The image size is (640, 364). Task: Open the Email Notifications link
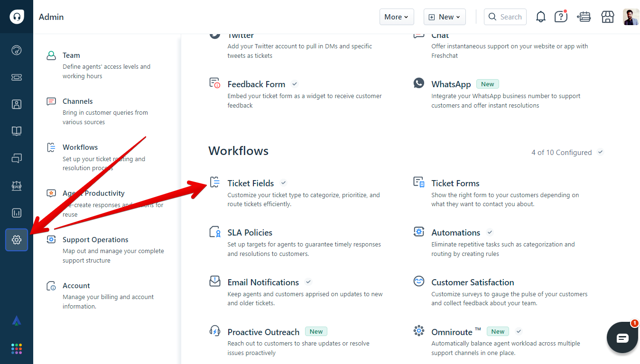[263, 282]
